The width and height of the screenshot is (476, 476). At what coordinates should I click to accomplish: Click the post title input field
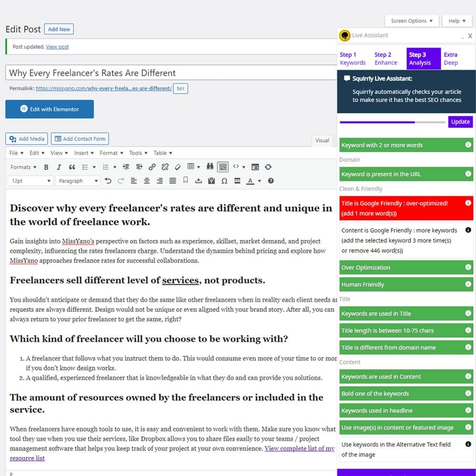click(x=171, y=73)
